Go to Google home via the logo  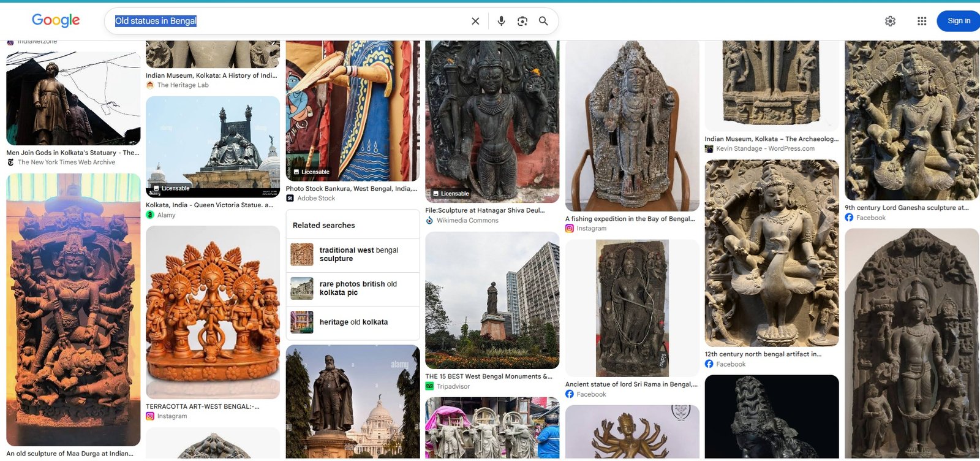coord(56,20)
